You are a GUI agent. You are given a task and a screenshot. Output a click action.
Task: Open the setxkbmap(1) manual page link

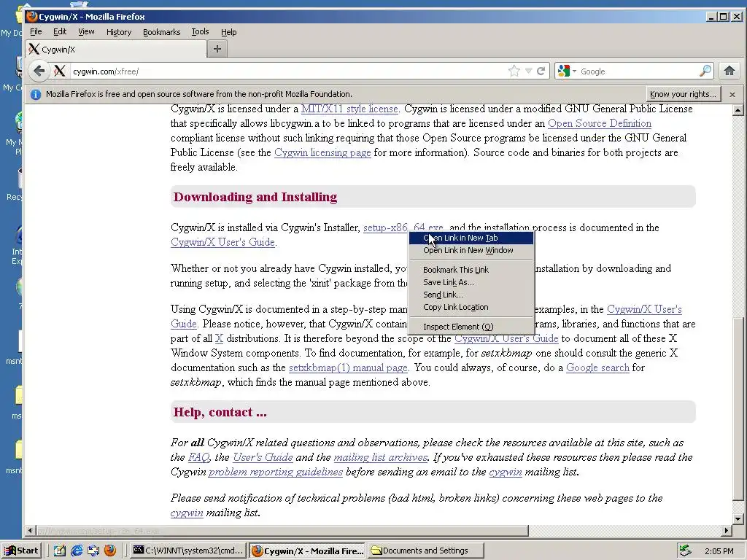(348, 367)
